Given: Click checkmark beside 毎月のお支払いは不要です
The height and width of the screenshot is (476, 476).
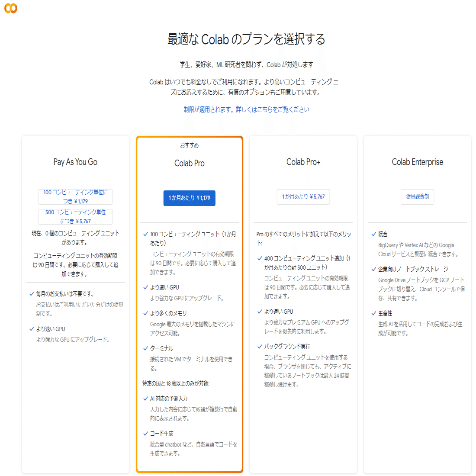Looking at the screenshot, I should click(32, 294).
